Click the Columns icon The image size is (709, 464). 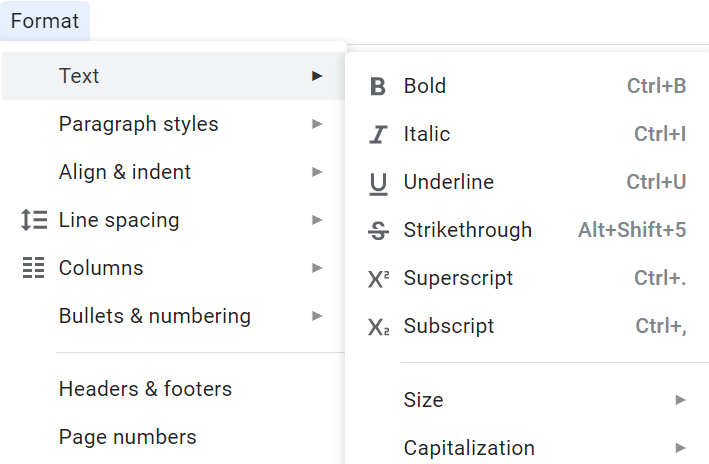[x=33, y=268]
